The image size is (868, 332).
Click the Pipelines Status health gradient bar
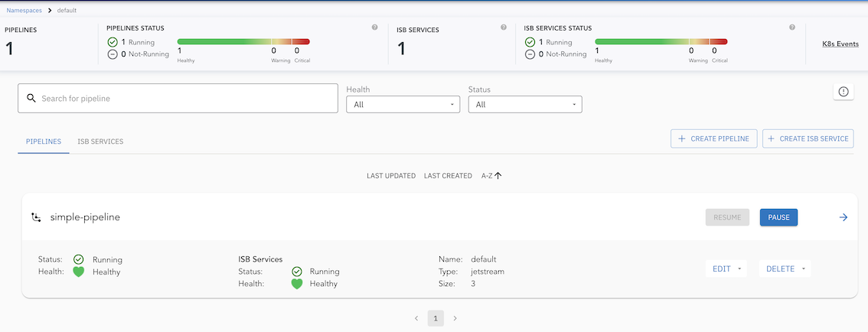pos(243,41)
